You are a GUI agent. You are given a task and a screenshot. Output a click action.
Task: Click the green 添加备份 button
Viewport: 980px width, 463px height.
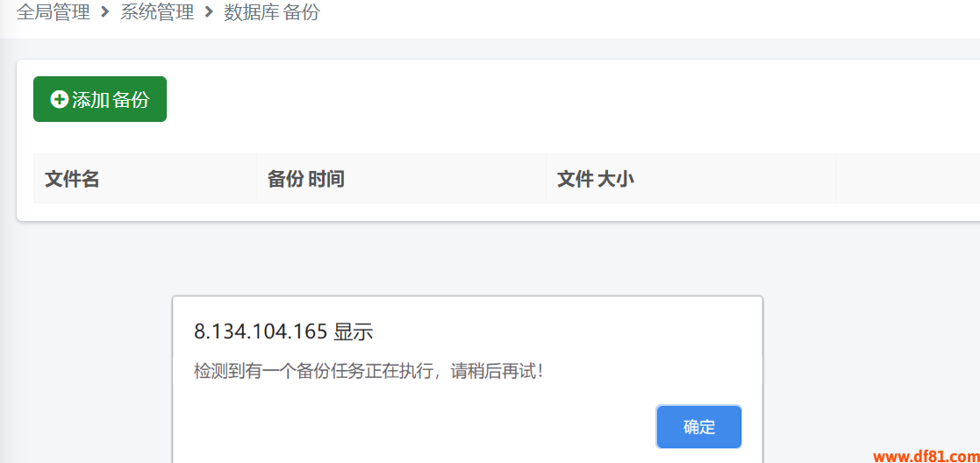coord(100,99)
